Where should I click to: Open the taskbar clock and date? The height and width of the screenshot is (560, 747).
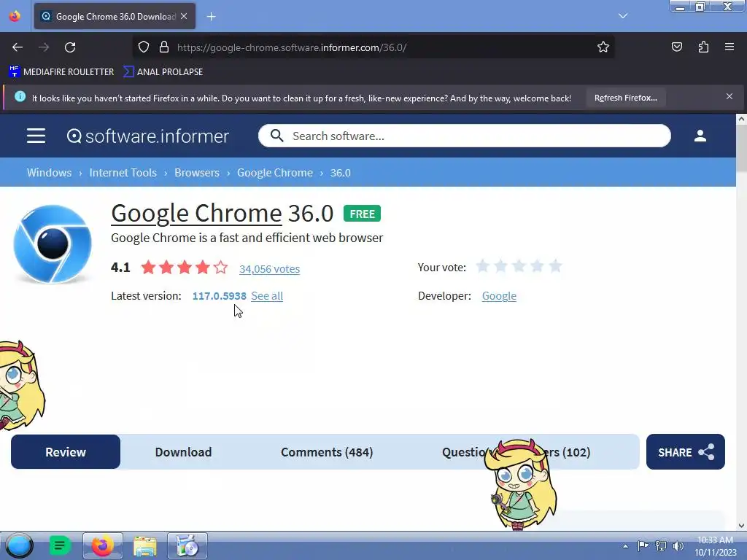click(x=715, y=546)
